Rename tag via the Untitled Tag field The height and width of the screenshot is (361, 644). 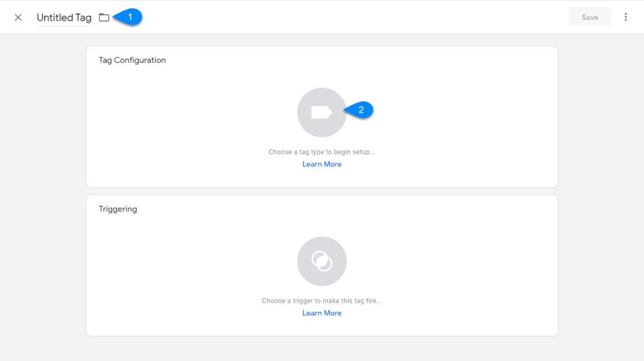click(x=64, y=18)
